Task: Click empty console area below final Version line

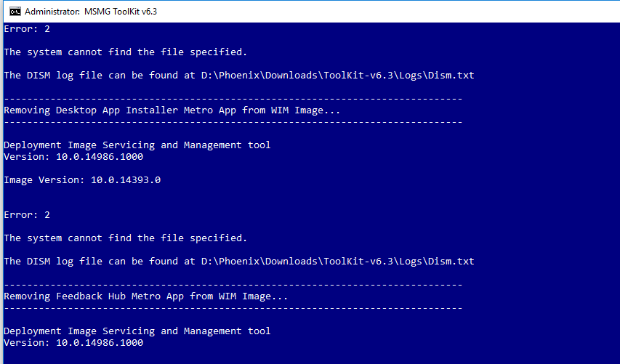Action: [310, 357]
